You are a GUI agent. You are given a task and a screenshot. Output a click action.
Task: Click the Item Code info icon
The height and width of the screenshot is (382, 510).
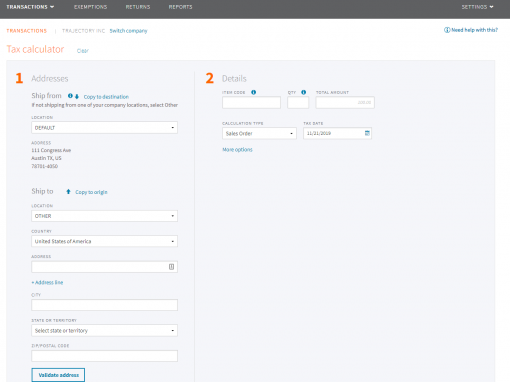[254, 92]
